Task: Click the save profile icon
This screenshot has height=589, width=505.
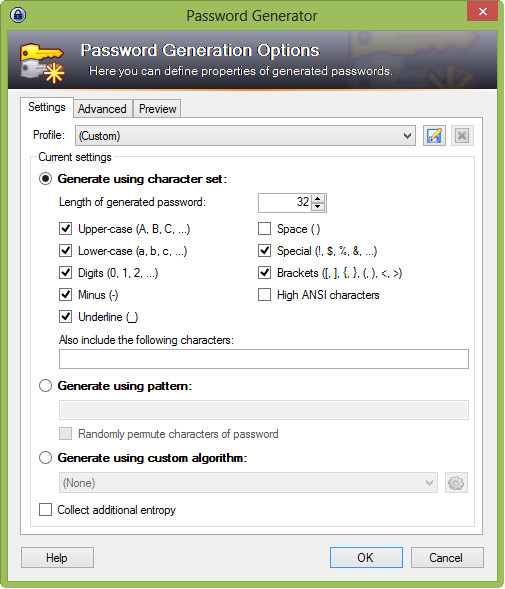Action: pyautogui.click(x=434, y=136)
